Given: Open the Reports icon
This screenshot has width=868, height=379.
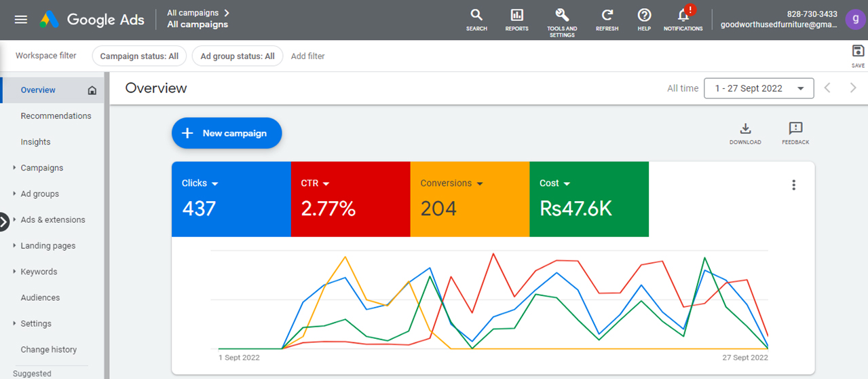Looking at the screenshot, I should pos(516,16).
